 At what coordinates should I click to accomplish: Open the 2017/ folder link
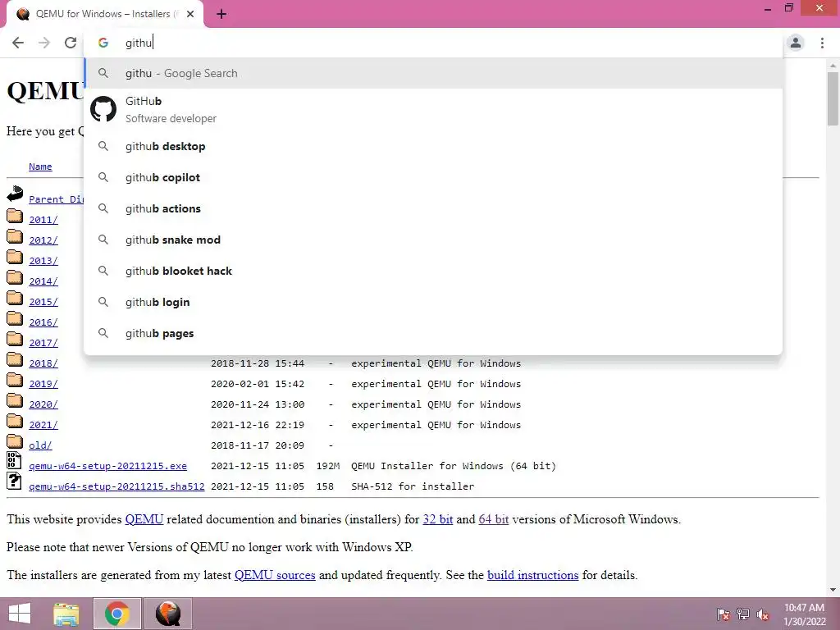(43, 343)
